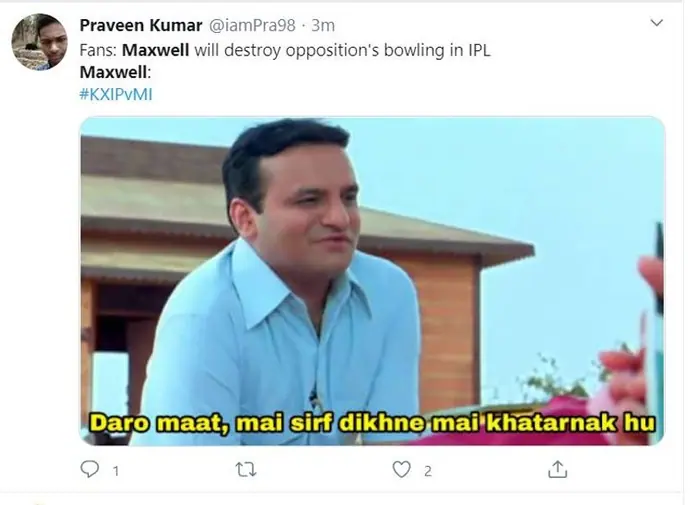This screenshot has width=690, height=505.
Task: Share the tweet via upload arrow icon
Action: tap(558, 469)
